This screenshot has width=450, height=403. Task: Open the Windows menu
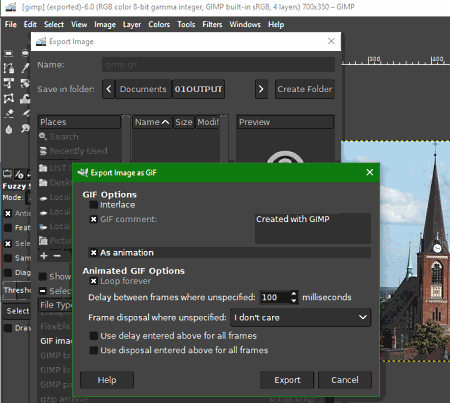[245, 24]
